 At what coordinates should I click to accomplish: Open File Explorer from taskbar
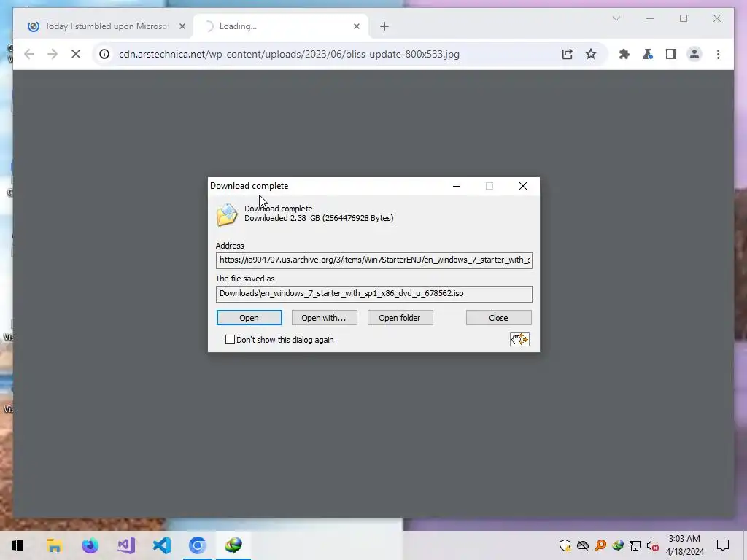[54, 545]
